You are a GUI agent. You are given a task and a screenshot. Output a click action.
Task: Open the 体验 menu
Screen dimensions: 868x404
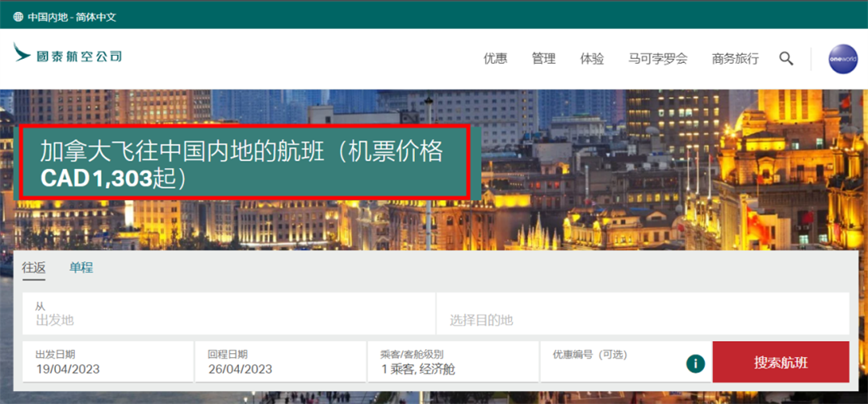pyautogui.click(x=592, y=59)
